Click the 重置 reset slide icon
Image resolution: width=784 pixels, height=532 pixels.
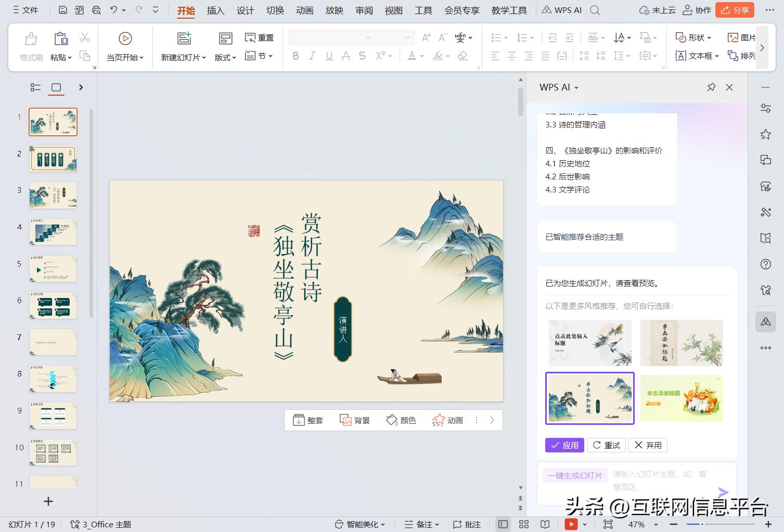[259, 37]
